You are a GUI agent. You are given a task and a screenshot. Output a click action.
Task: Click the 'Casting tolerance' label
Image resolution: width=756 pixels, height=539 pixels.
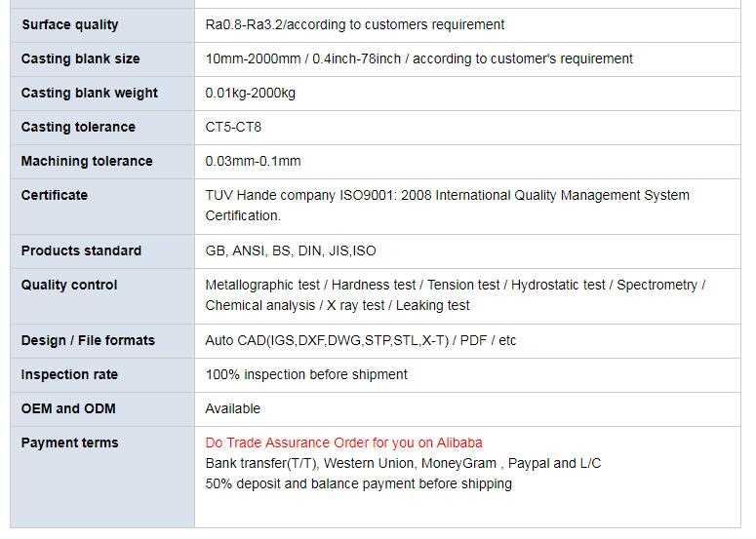pos(78,127)
